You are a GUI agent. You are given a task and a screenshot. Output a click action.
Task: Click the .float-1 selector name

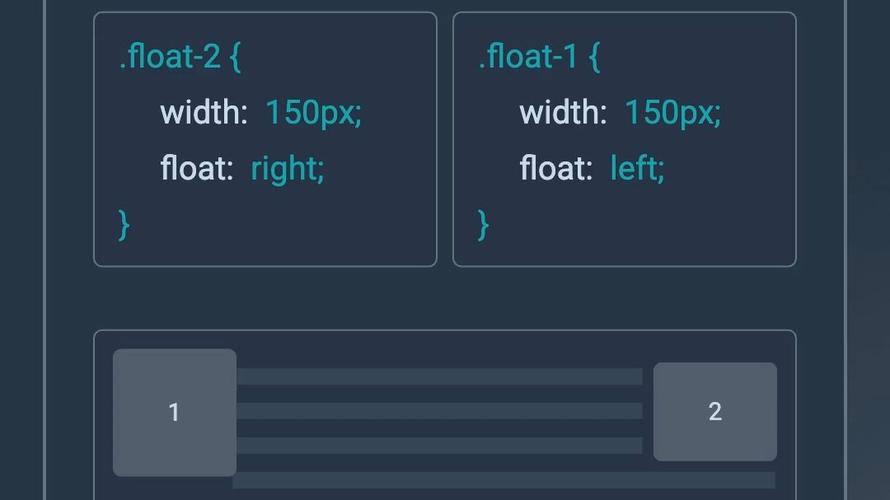tap(527, 57)
